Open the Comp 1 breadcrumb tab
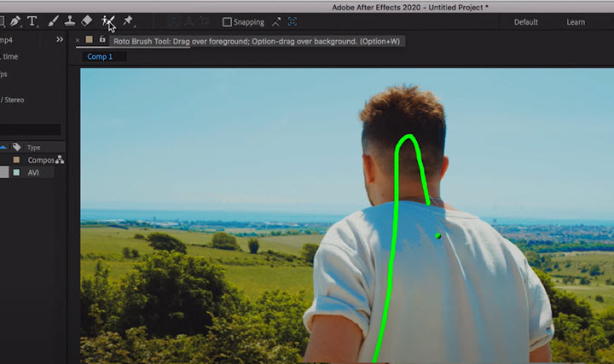 (x=100, y=57)
